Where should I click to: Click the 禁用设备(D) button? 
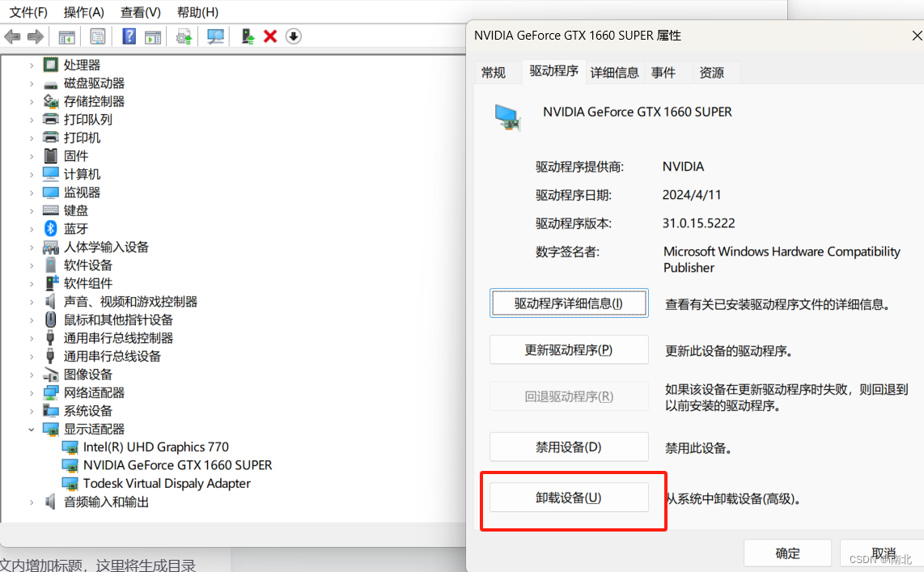pyautogui.click(x=569, y=447)
